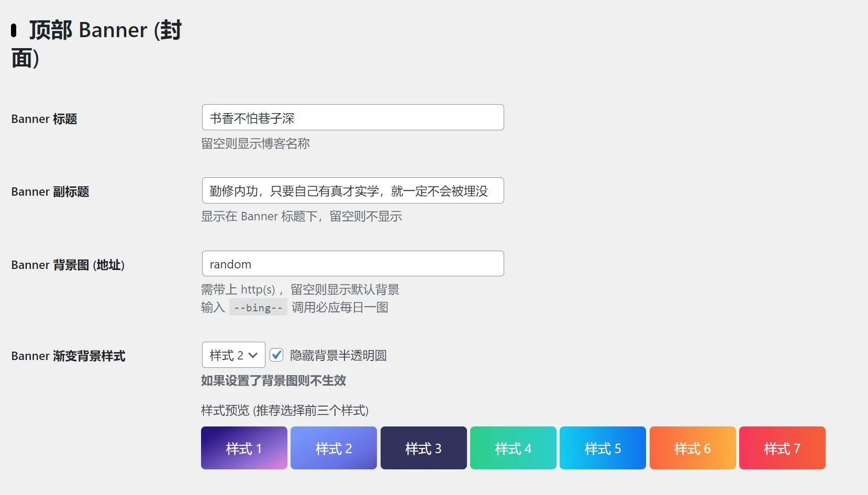Screen dimensions: 868x495
Task: Select the 样式 4 green gradient preview
Action: point(513,448)
